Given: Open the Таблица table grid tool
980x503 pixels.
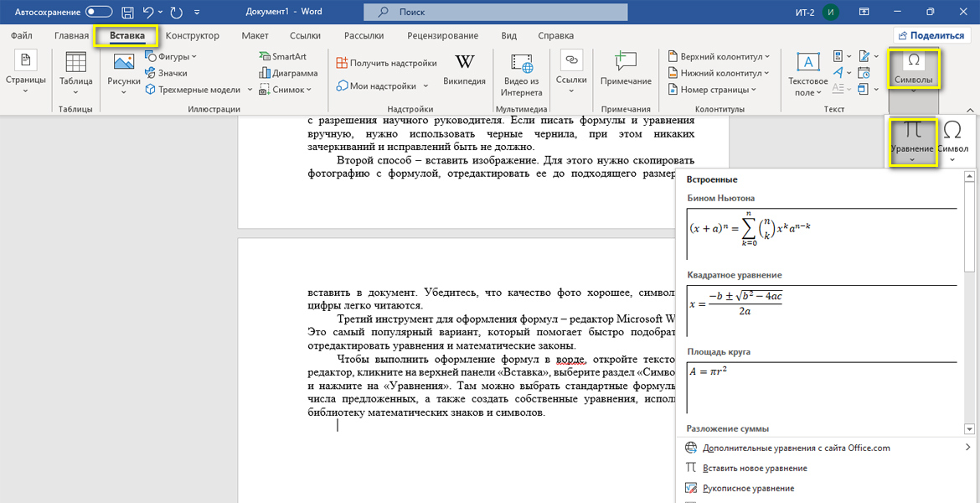Looking at the screenshot, I should [x=76, y=71].
